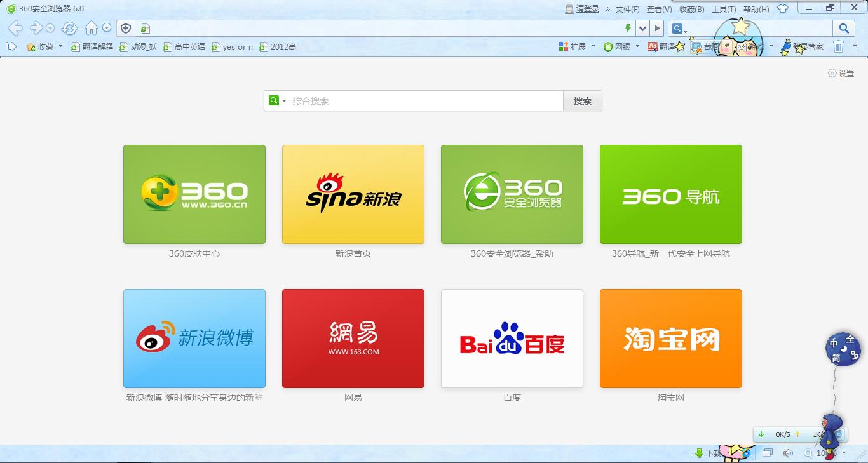Expand the arrow next to trash icon
The width and height of the screenshot is (868, 463).
pos(855,46)
